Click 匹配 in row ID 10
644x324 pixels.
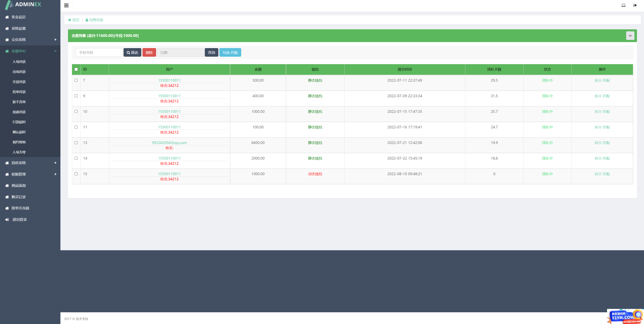(606, 112)
